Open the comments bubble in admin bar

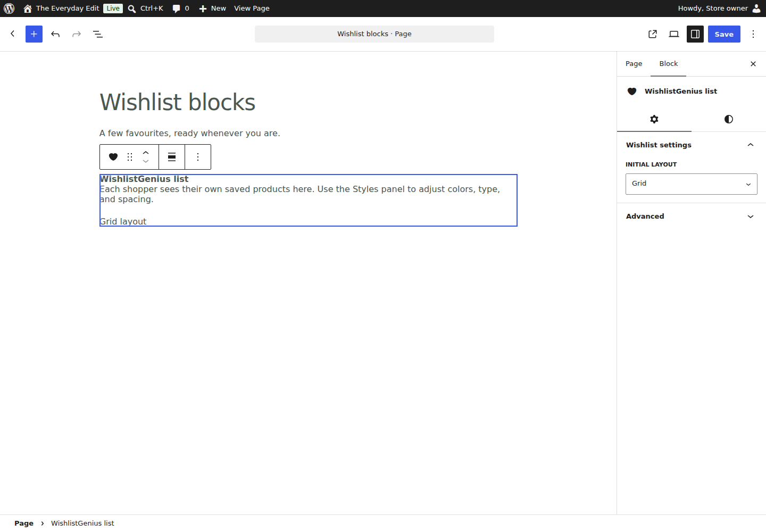[181, 9]
